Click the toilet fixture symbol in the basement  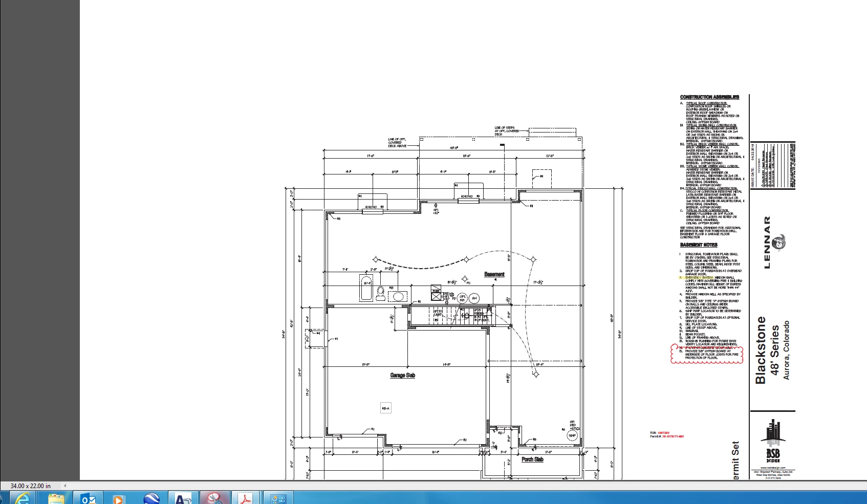tap(380, 293)
